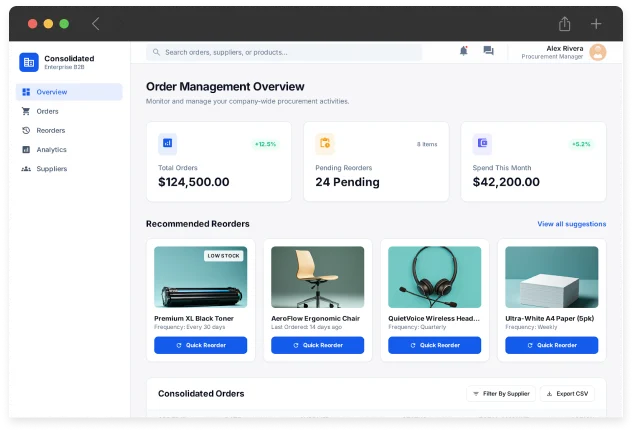Open Alex Rivera profile avatar
This screenshot has height=432, width=634.
597,52
